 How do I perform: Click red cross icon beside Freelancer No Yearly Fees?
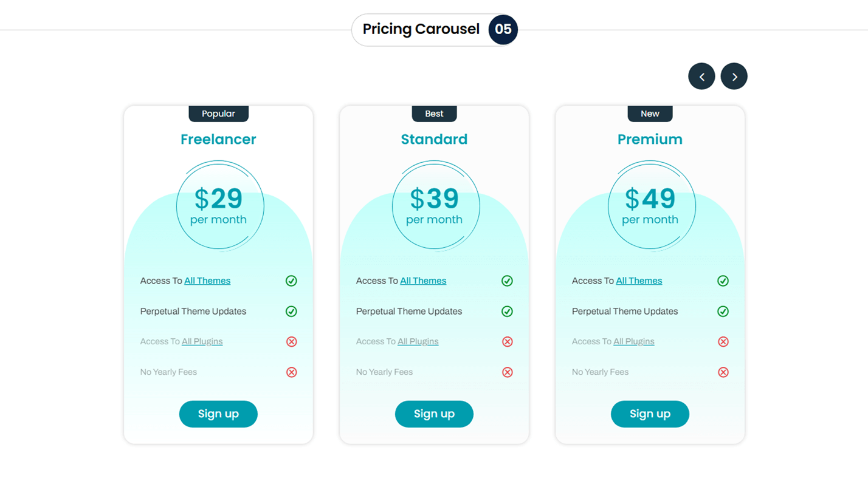click(x=291, y=372)
